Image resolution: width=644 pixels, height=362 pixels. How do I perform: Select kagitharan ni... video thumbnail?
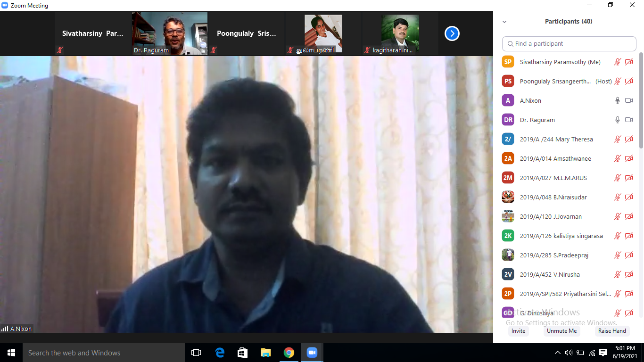[400, 33]
